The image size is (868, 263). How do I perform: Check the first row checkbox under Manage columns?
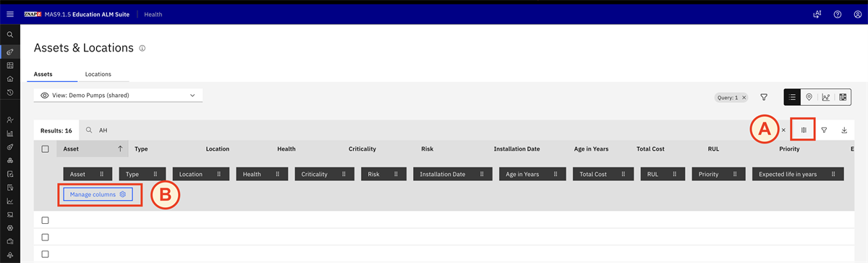tap(45, 220)
